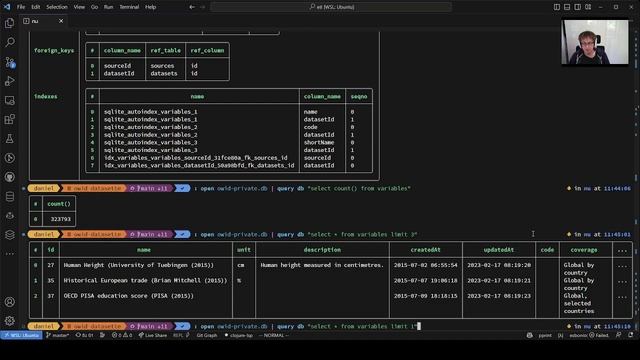
Task: Click the feedback icon beside the bell
Action: 619,335
